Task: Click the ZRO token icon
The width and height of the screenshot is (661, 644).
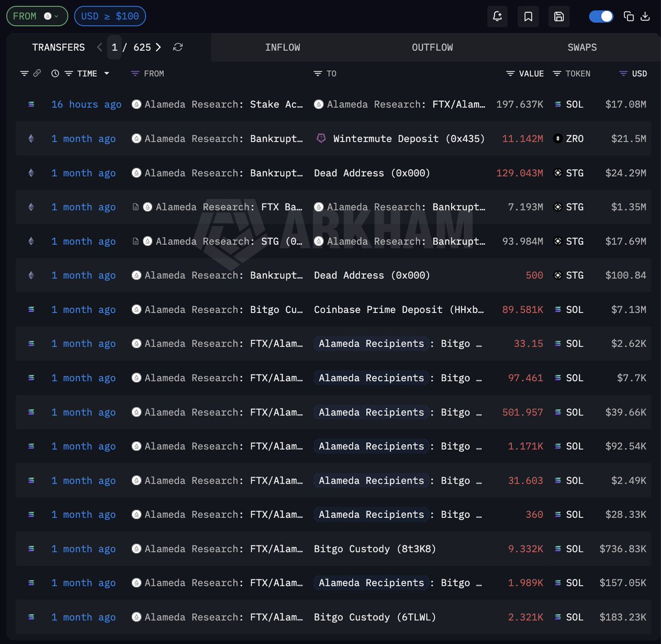Action: coord(557,139)
